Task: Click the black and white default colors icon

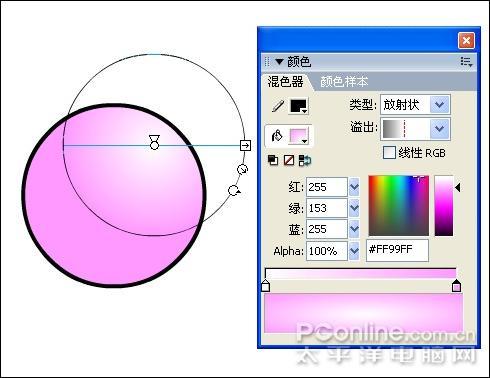Action: pos(273,160)
